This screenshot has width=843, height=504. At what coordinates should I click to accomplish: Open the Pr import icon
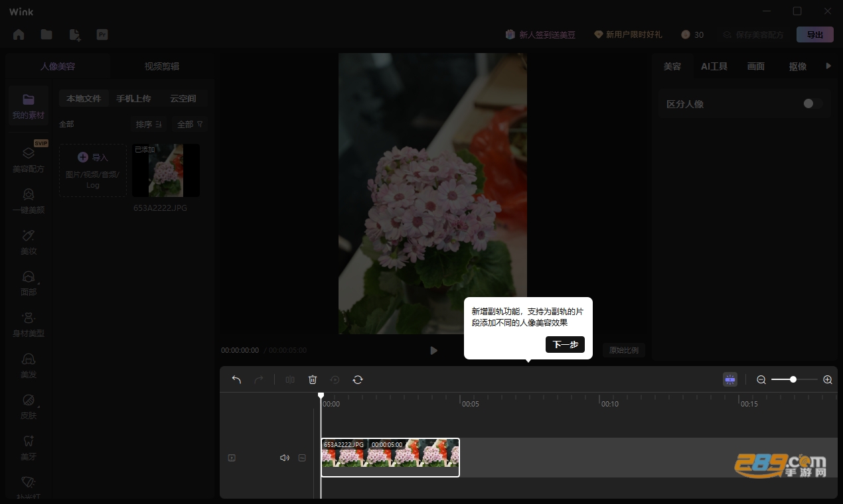(x=102, y=34)
